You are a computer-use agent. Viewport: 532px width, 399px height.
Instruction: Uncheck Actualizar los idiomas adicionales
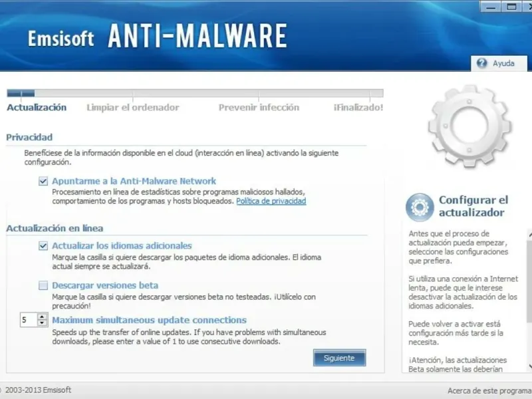(x=43, y=245)
